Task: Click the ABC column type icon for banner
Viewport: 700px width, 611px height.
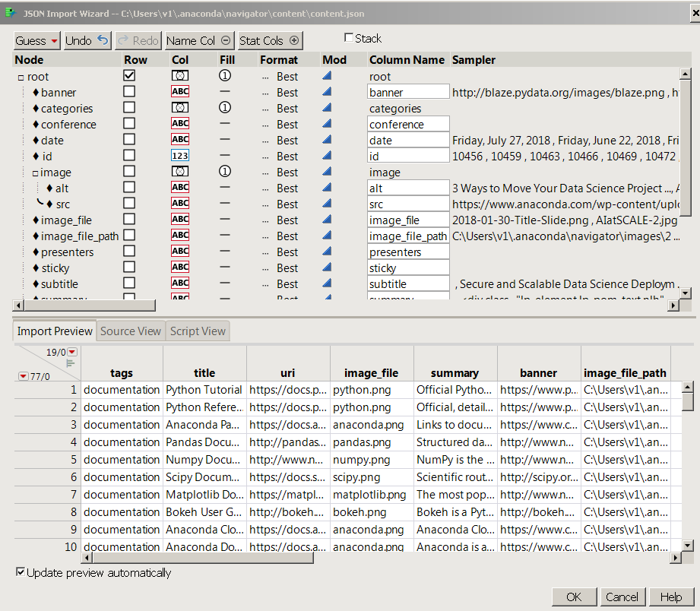Action: [180, 92]
